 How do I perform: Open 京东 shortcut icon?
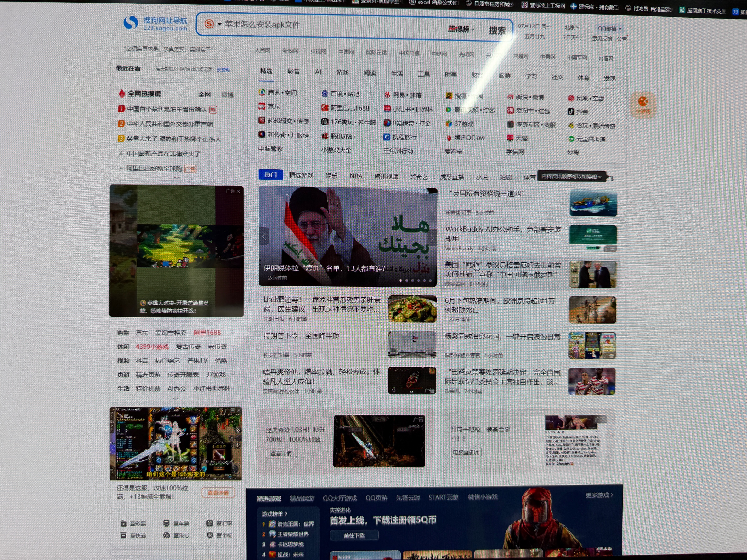tap(262, 106)
